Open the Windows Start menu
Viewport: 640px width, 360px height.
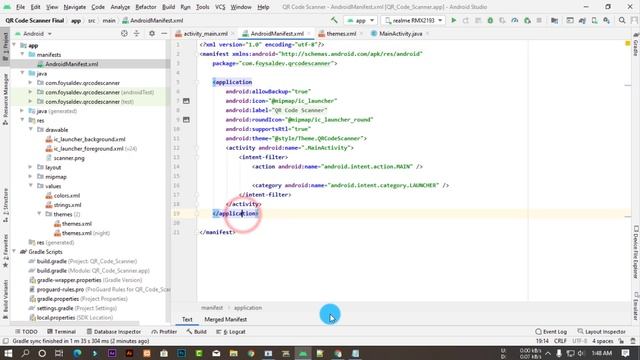click(8, 353)
